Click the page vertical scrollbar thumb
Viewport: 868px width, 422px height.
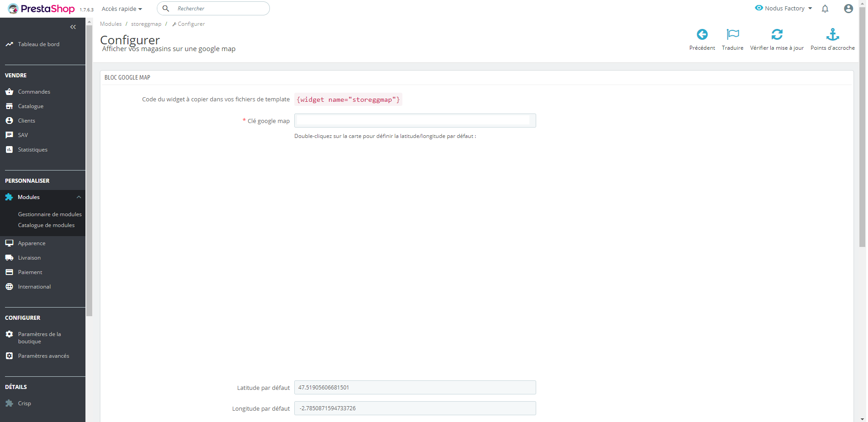tap(862, 127)
